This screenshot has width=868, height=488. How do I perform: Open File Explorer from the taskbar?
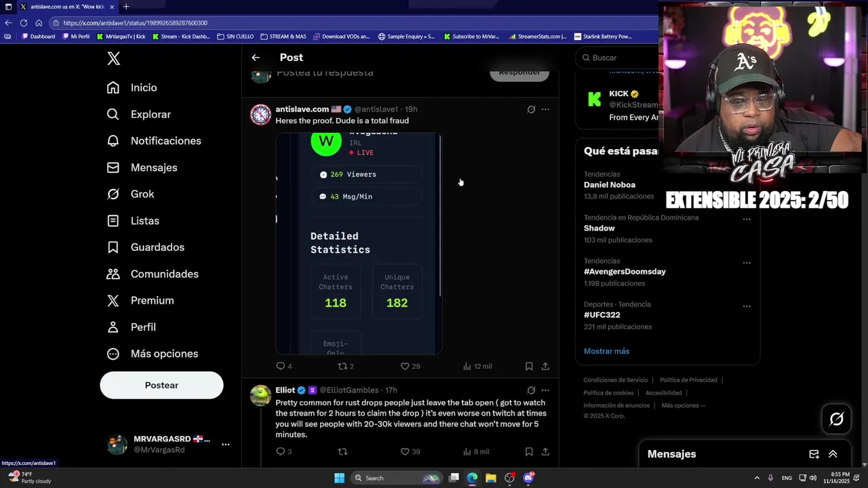point(490,478)
